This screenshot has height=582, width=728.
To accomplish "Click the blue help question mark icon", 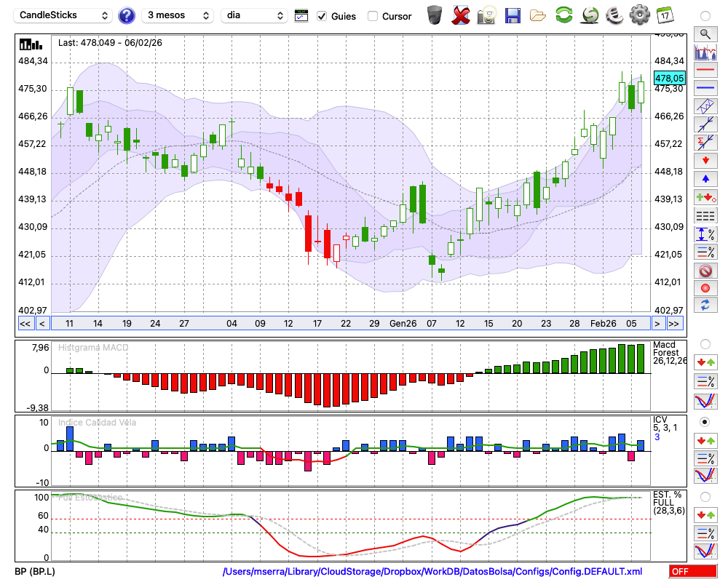I will tap(126, 16).
